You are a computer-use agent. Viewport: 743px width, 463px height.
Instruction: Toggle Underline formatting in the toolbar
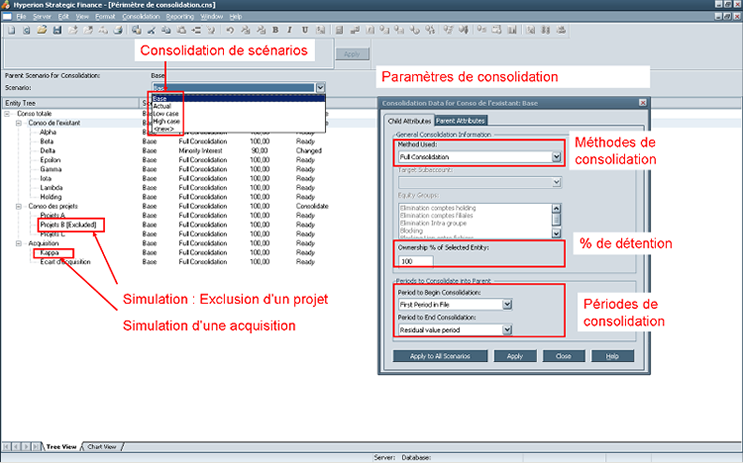coord(305,30)
